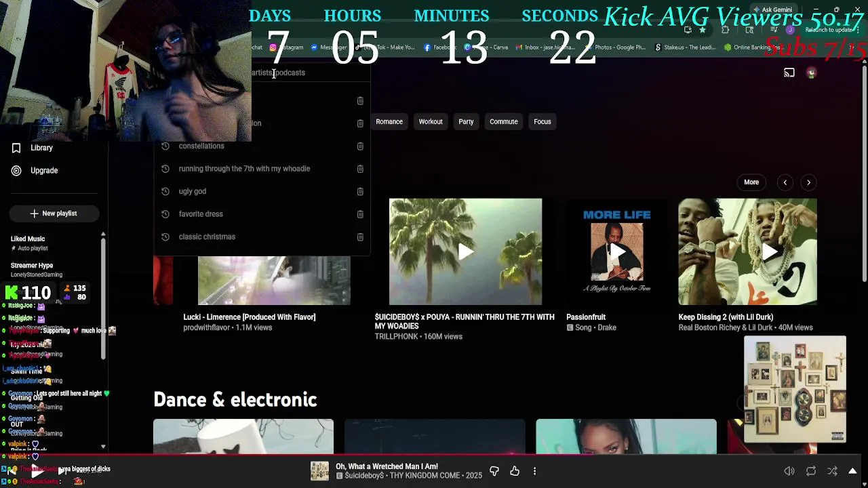868x488 pixels.
Task: Delete 'constellations' from search history
Action: pyautogui.click(x=360, y=146)
